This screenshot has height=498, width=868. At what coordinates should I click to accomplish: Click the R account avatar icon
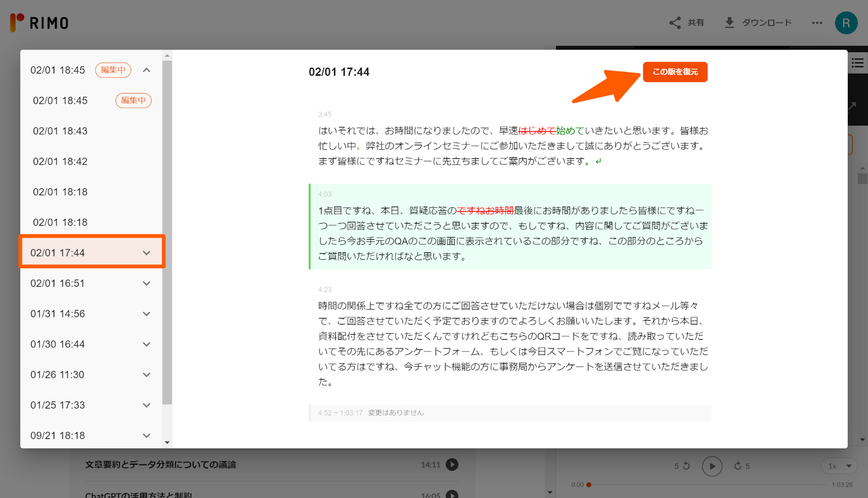[x=846, y=22]
